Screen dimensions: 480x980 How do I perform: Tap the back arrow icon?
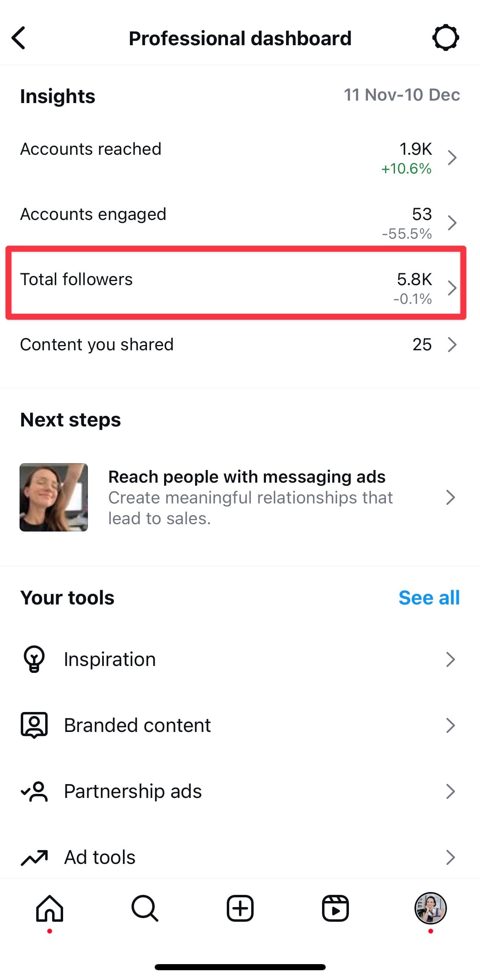point(19,38)
